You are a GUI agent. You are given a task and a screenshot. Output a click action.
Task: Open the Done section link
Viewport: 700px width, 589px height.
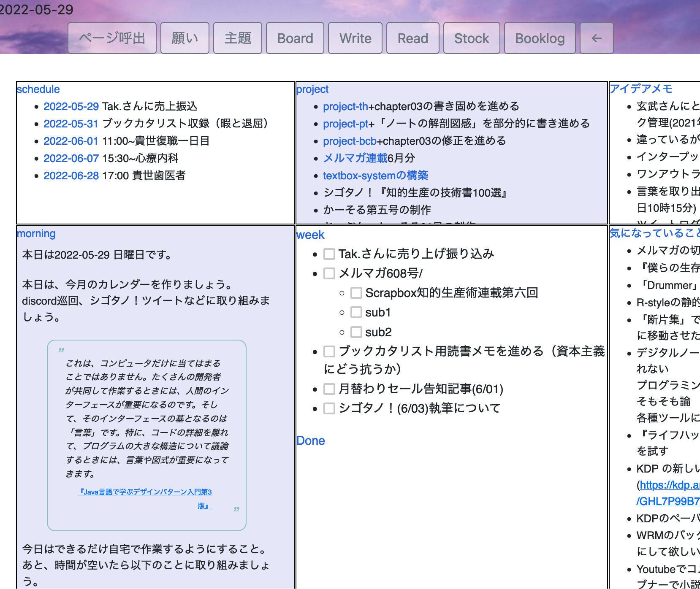pyautogui.click(x=311, y=440)
